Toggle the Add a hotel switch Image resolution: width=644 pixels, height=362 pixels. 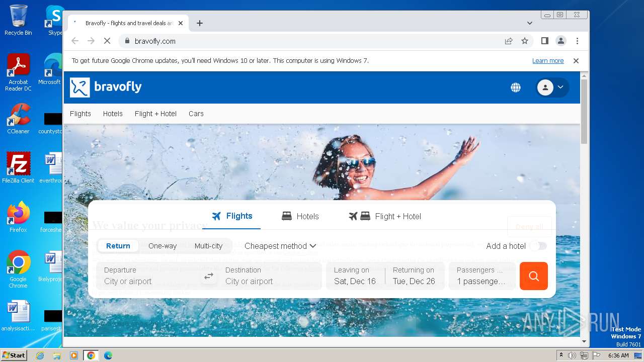(x=538, y=246)
